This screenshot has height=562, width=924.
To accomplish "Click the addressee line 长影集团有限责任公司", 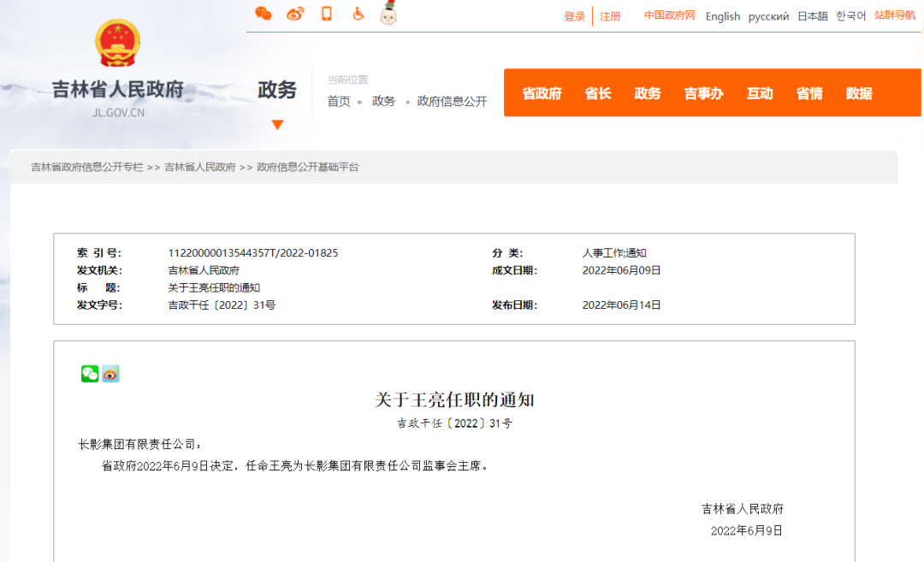I will tap(139, 445).
